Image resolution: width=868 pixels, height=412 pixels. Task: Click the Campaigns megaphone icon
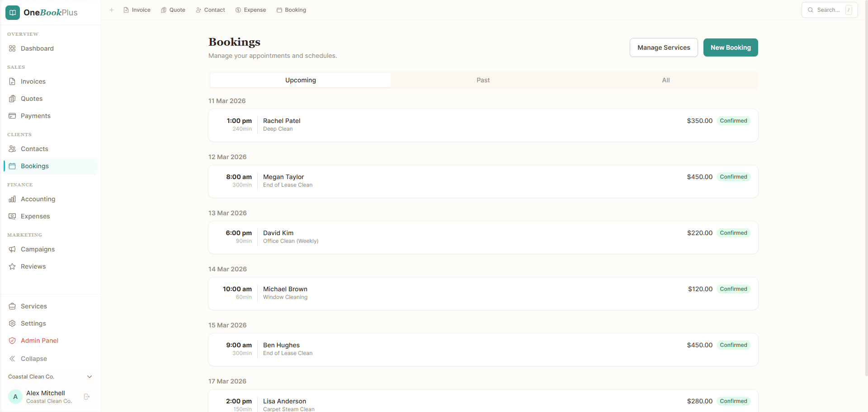point(12,249)
